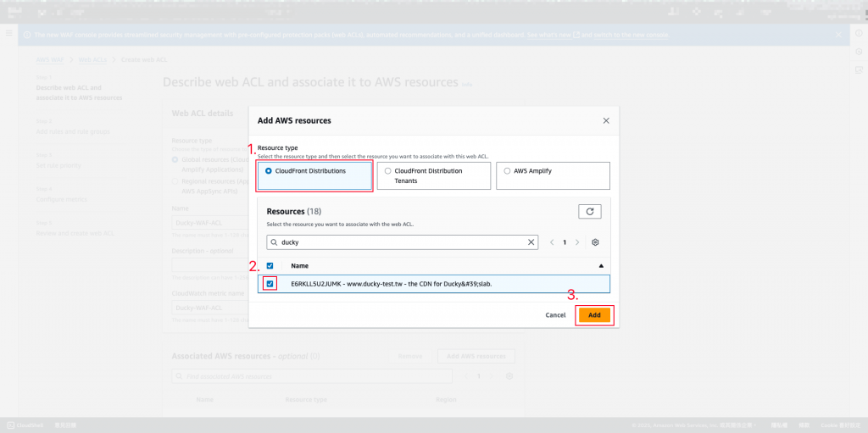Sort resources by the Name column arrow
The image size is (868, 433).
[601, 266]
